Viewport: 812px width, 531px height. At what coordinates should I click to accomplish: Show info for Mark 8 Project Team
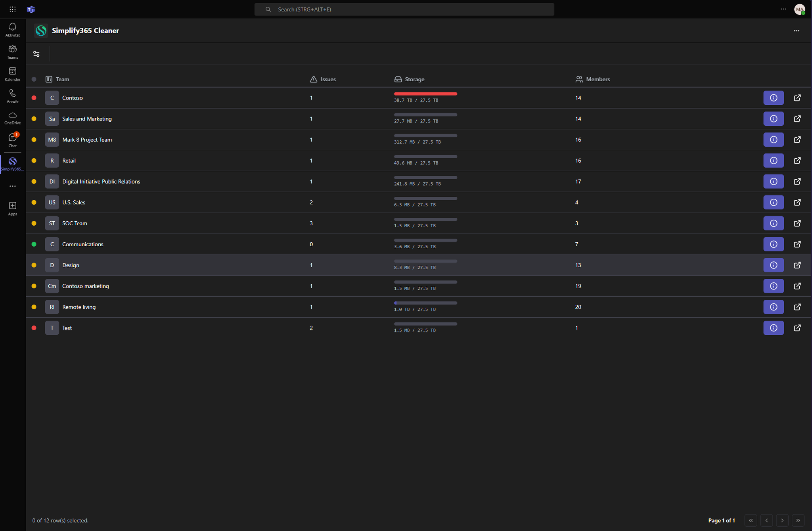773,140
